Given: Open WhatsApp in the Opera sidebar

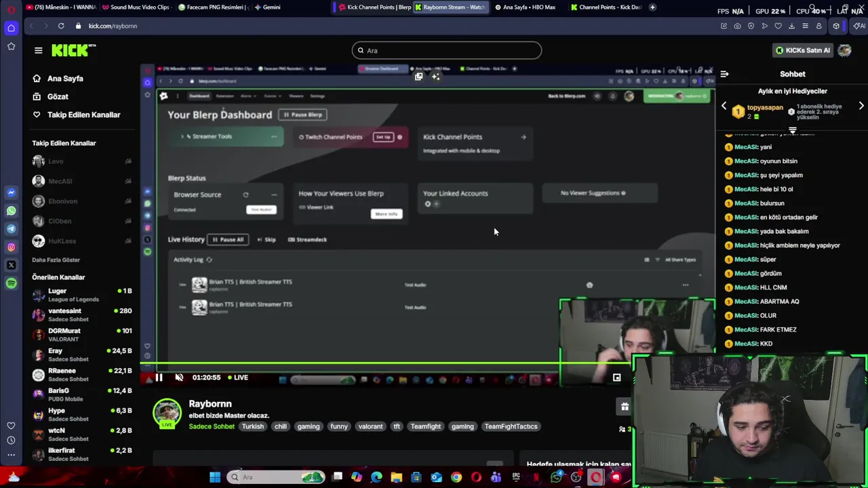Looking at the screenshot, I should (x=11, y=211).
